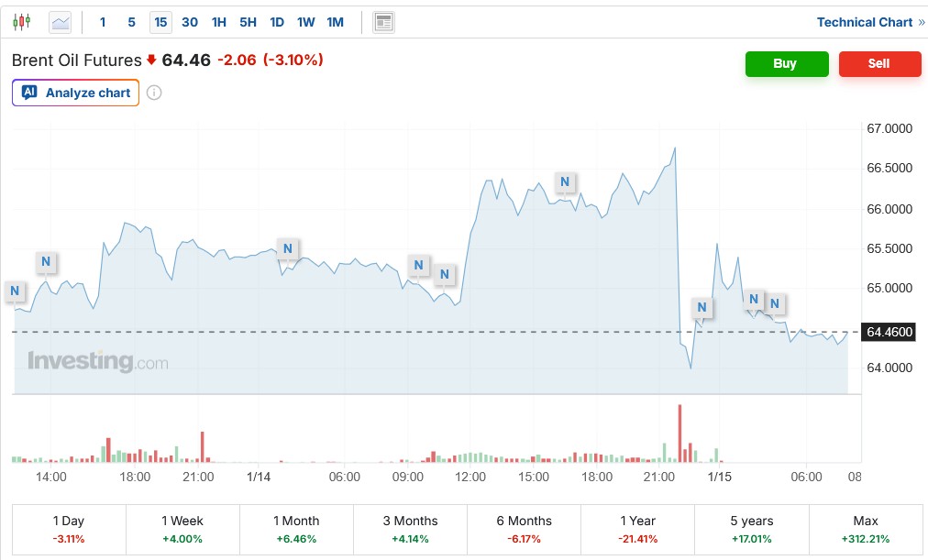Click the info icon beside Analyze chart

(154, 93)
